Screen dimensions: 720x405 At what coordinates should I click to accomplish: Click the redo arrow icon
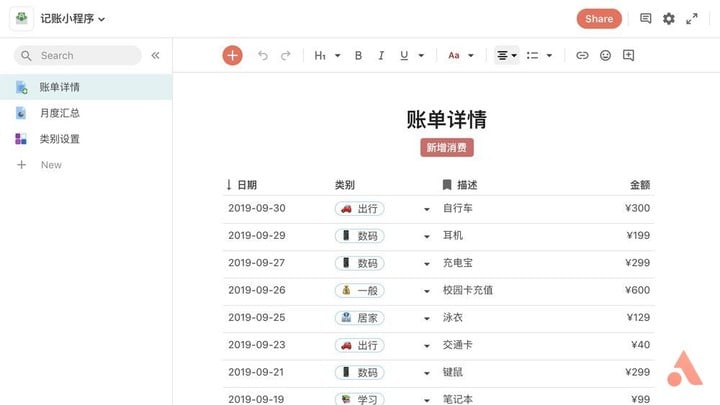(x=286, y=56)
